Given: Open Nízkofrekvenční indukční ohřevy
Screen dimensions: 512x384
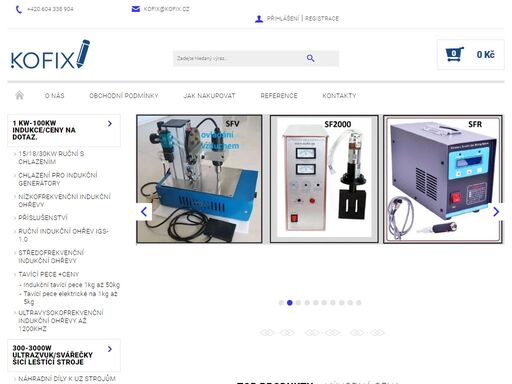Looking at the screenshot, I should (x=64, y=201).
